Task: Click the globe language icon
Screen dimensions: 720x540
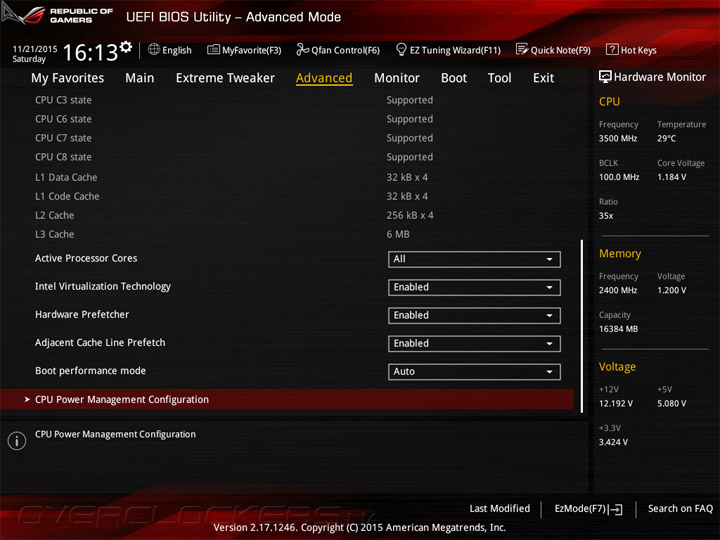Action: point(154,49)
